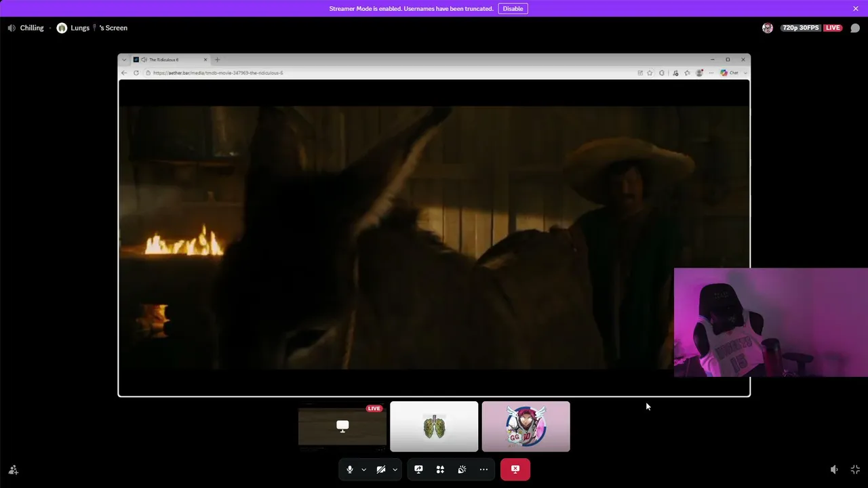The image size is (868, 488).
Task: Click the Lungs avatar in the header
Action: coord(62,28)
